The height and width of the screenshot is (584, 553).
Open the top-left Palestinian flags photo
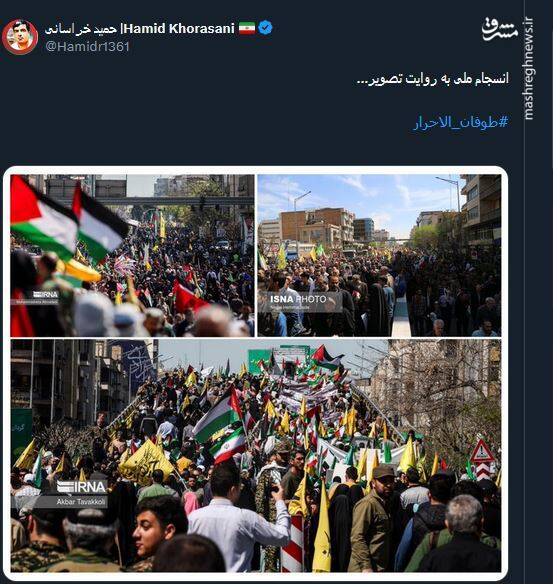point(132,256)
